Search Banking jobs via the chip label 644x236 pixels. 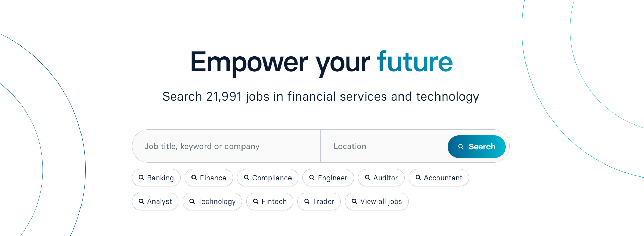point(160,178)
